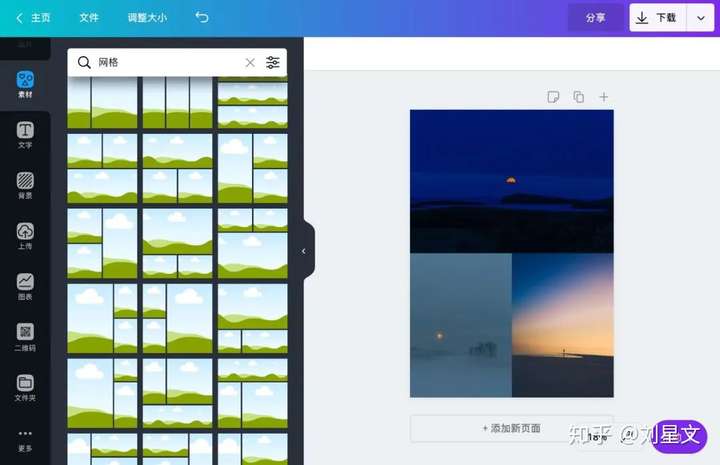Show 更多 more sidebar options
Viewport: 720px width, 465px height.
(25, 440)
